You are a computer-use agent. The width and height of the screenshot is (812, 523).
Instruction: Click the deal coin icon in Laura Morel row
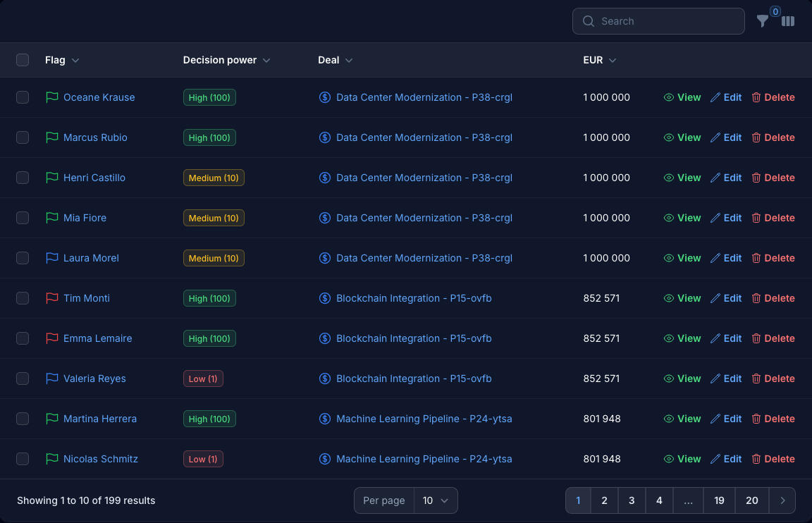pyautogui.click(x=325, y=258)
